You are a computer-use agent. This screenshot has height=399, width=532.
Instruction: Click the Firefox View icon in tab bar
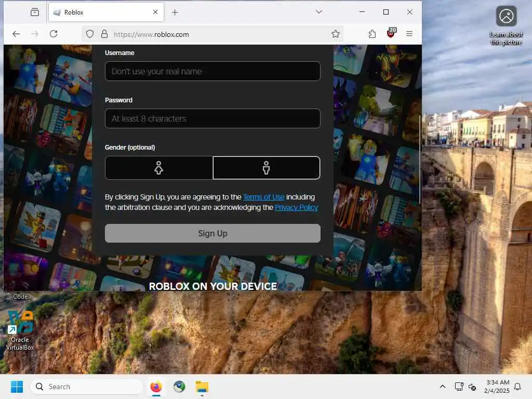click(35, 12)
